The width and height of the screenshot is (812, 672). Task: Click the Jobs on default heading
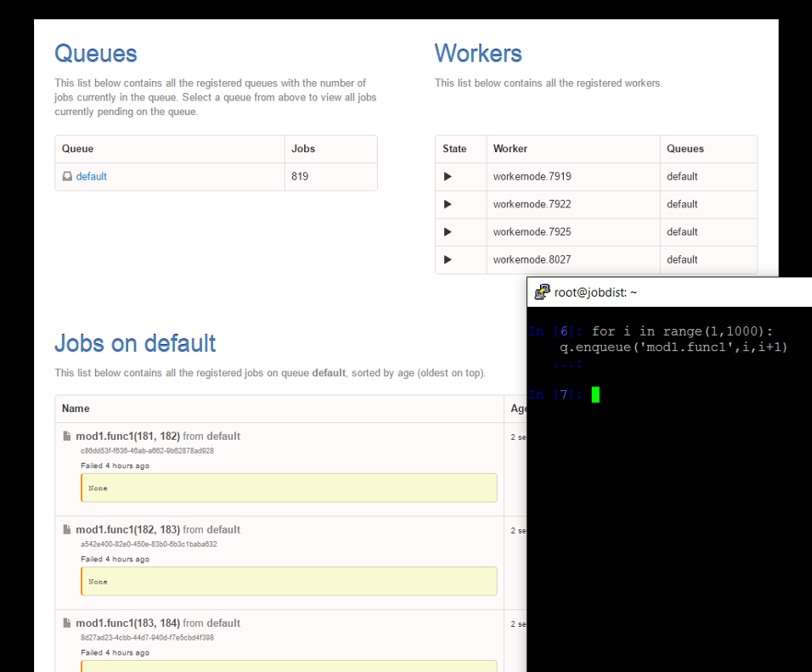(135, 343)
